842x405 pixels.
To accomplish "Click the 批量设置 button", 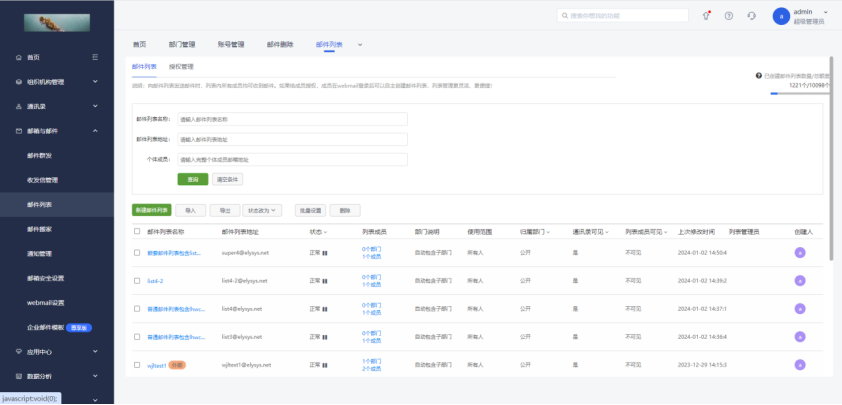I will click(310, 211).
